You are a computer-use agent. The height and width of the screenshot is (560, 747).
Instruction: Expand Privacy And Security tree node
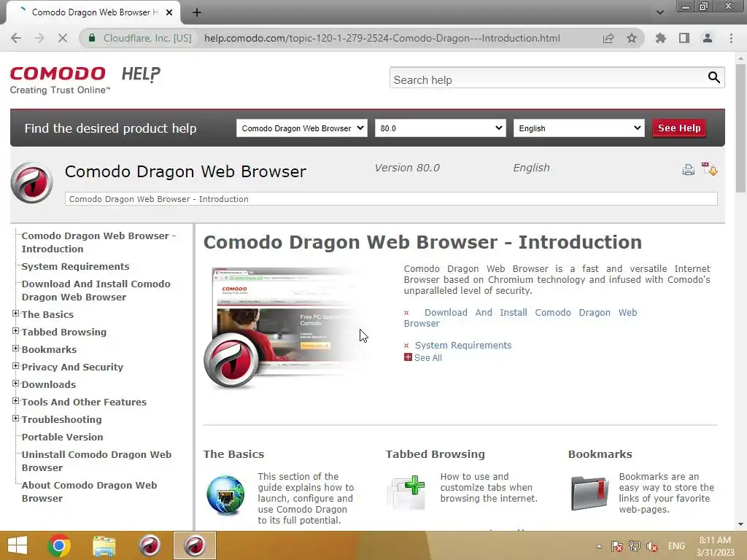pyautogui.click(x=16, y=366)
